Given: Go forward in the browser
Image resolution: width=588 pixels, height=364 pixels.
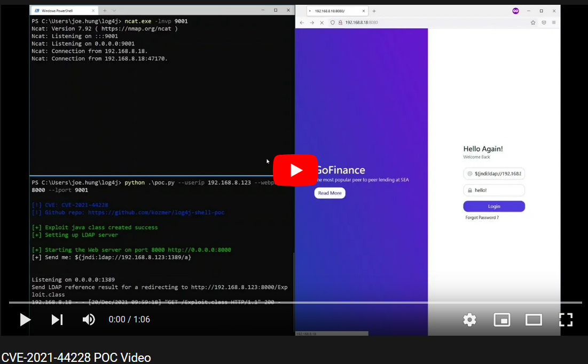Looking at the screenshot, I should coord(312,22).
